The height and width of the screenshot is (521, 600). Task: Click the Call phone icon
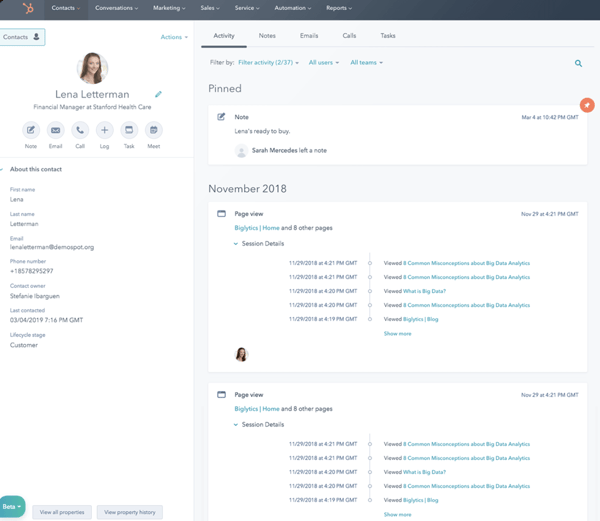pyautogui.click(x=80, y=130)
